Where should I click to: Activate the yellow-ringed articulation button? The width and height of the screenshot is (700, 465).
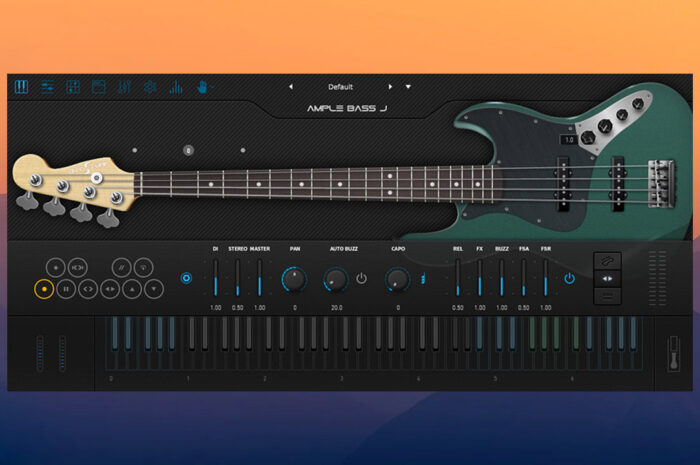point(44,289)
